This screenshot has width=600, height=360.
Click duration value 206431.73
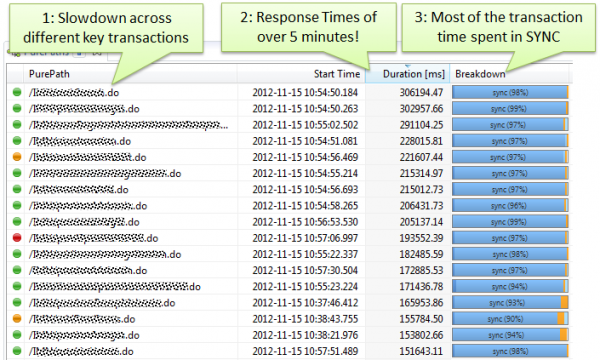pos(421,206)
